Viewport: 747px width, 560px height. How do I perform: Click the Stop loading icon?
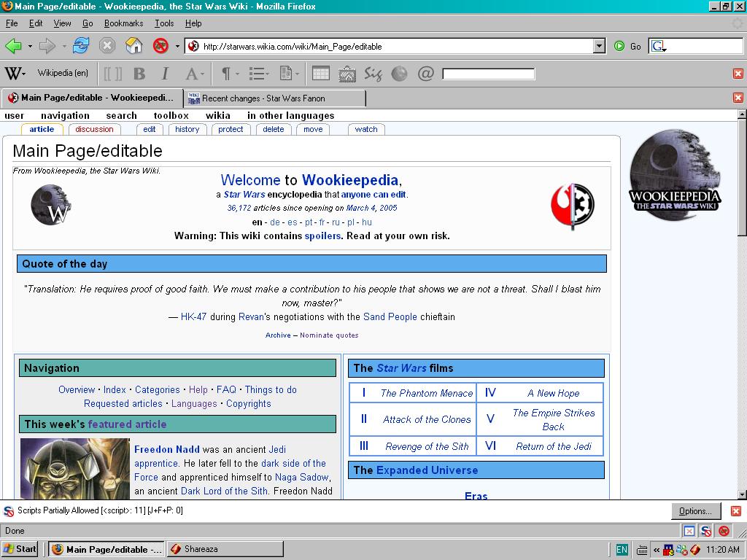click(107, 46)
